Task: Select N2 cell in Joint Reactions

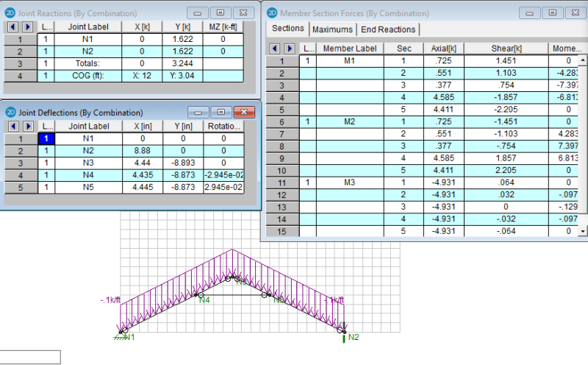Action: click(x=87, y=52)
